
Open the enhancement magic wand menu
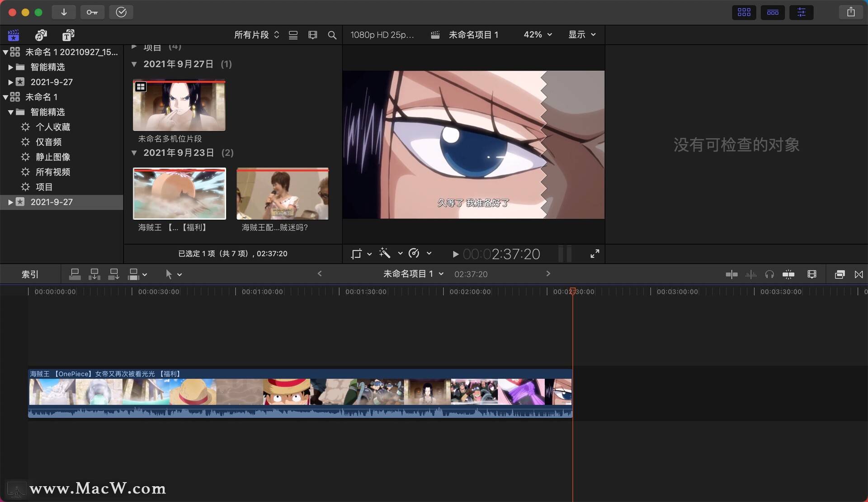[391, 253]
